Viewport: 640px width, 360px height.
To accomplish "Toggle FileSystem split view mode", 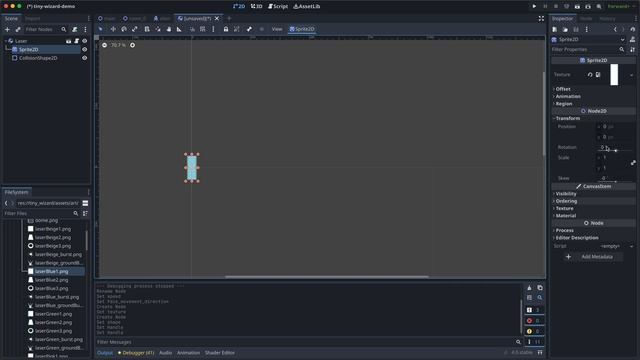I will tap(85, 203).
